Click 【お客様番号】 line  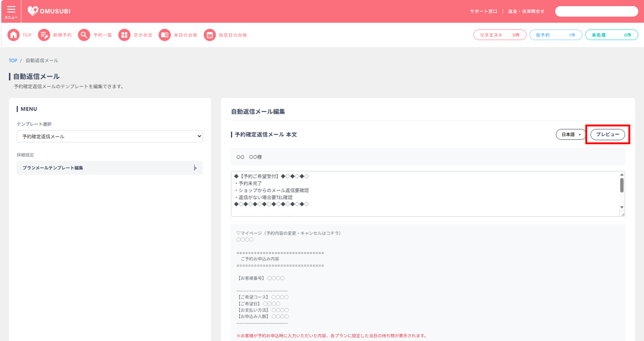pos(260,278)
